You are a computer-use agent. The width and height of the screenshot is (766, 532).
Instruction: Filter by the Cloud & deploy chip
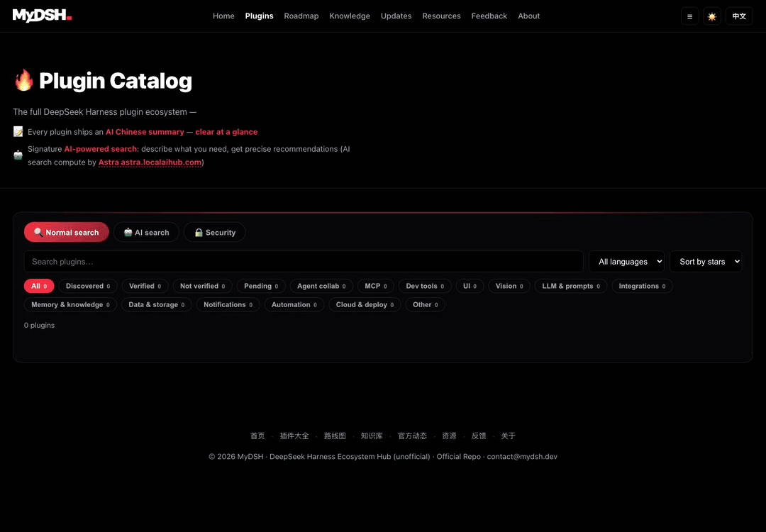(x=365, y=304)
